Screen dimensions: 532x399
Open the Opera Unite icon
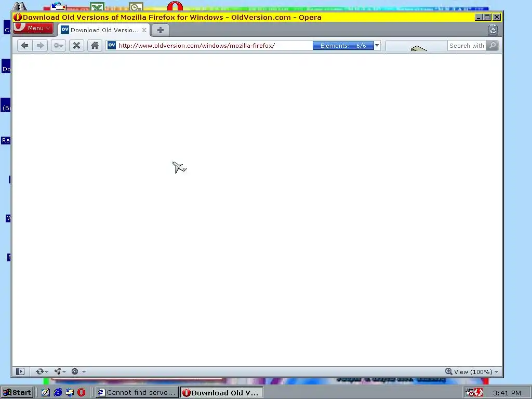(x=58, y=371)
